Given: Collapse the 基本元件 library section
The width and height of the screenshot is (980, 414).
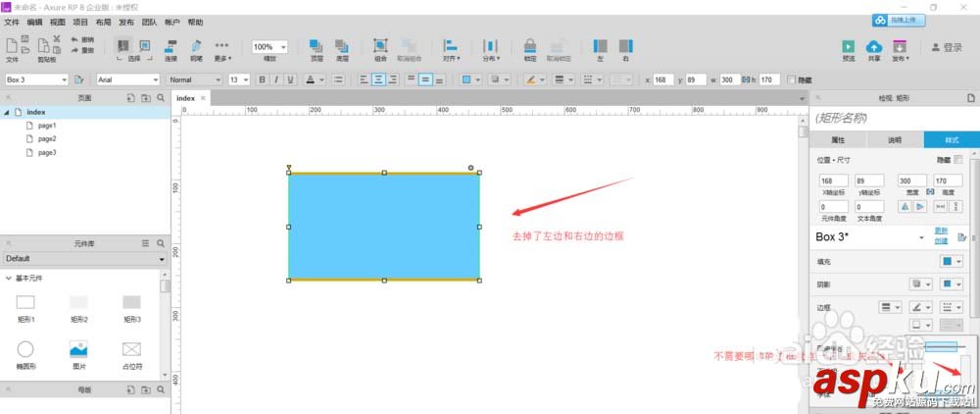Looking at the screenshot, I should click(x=8, y=279).
